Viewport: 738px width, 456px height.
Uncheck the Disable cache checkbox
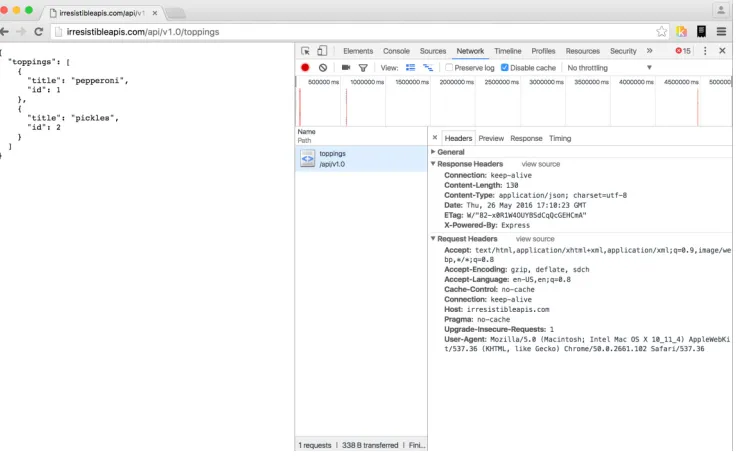(x=505, y=68)
